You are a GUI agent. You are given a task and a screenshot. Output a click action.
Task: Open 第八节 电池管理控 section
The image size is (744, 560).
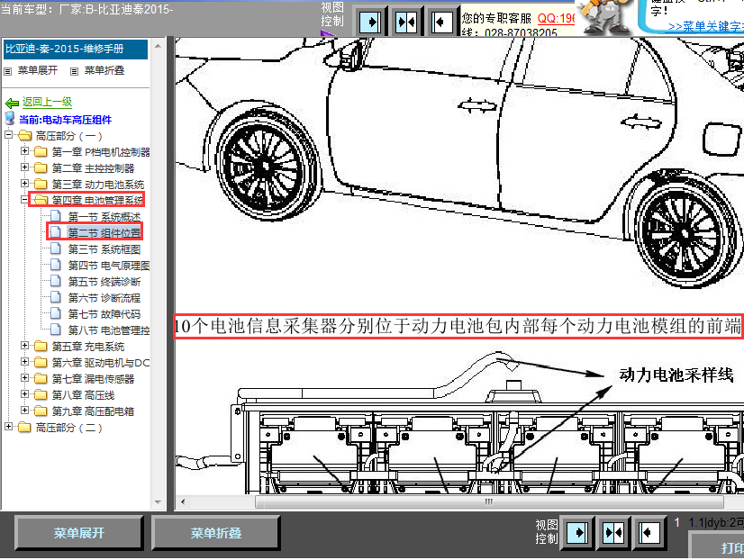109,330
